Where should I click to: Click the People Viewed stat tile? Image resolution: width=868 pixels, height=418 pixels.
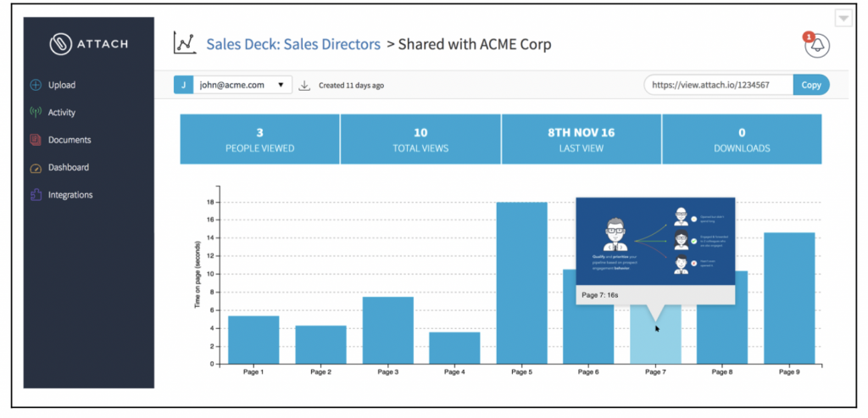(x=259, y=140)
